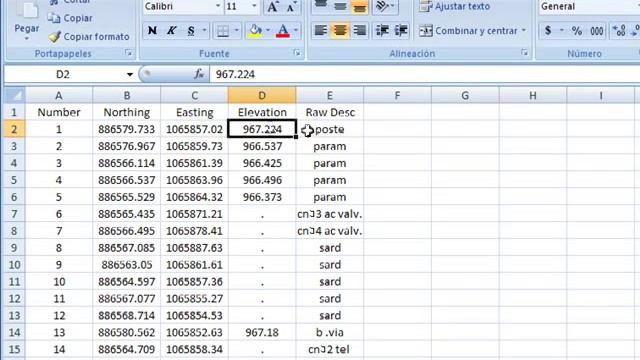Click Combinar y centrar button
Screen dimensions: 640x360
[x=468, y=31]
